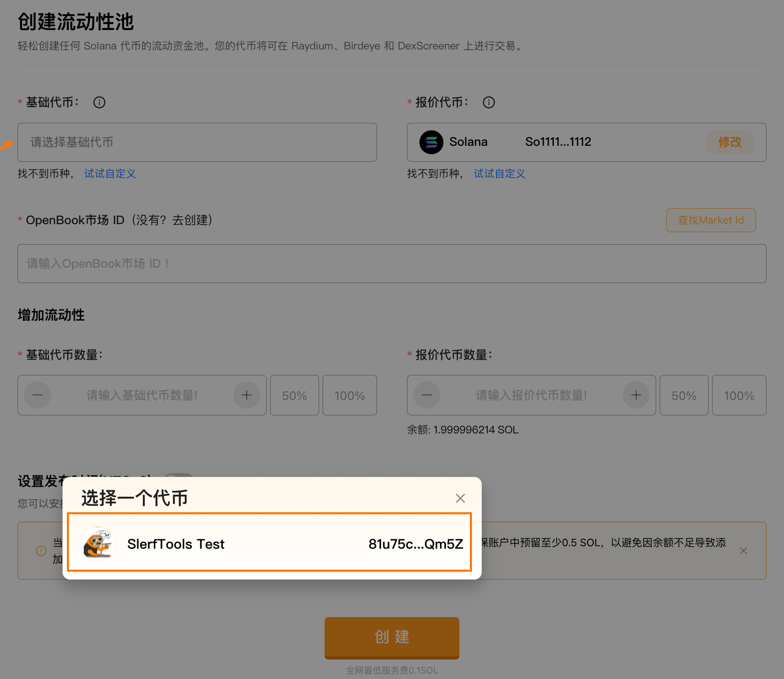Increase base token amount with plus
The height and width of the screenshot is (679, 784).
(247, 395)
